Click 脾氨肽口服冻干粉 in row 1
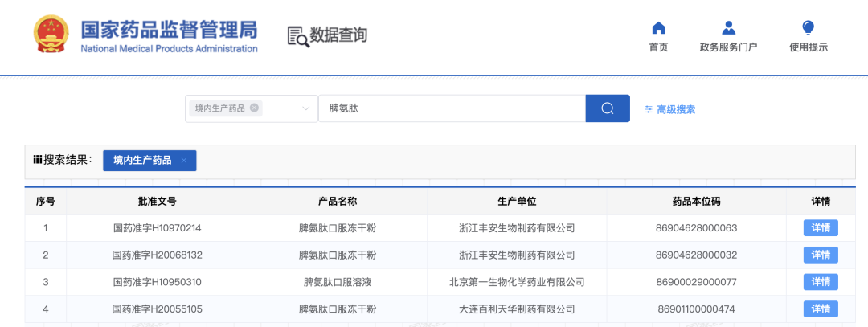The image size is (868, 327). pyautogui.click(x=338, y=228)
